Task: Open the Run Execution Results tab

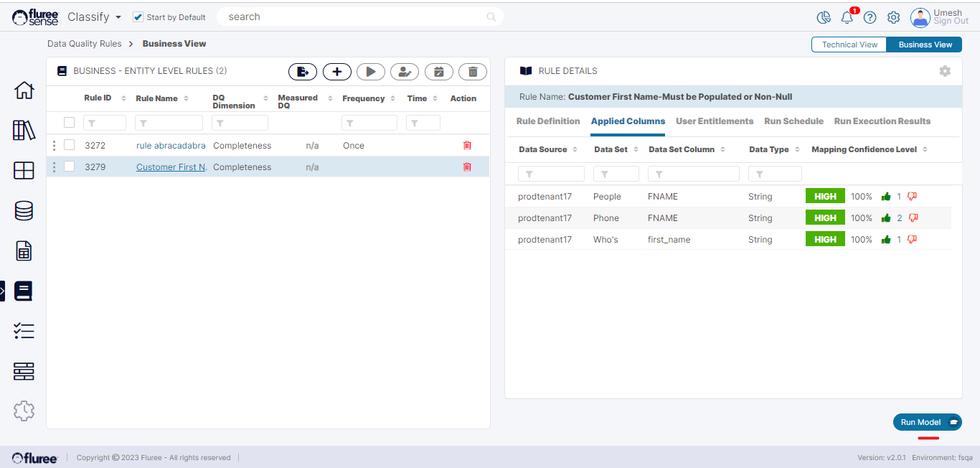Action: 882,121
